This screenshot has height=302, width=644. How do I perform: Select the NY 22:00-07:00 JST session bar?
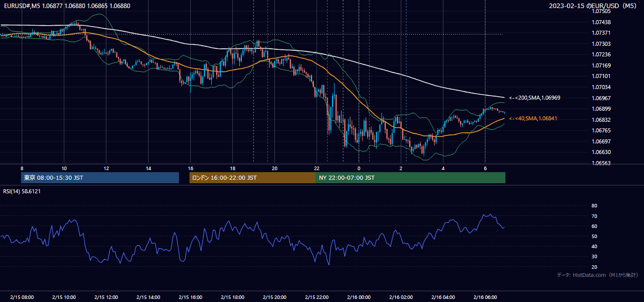(x=411, y=178)
